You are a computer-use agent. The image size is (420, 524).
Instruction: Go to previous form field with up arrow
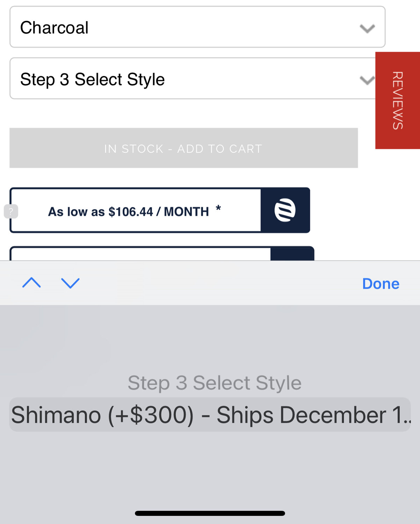tap(31, 283)
